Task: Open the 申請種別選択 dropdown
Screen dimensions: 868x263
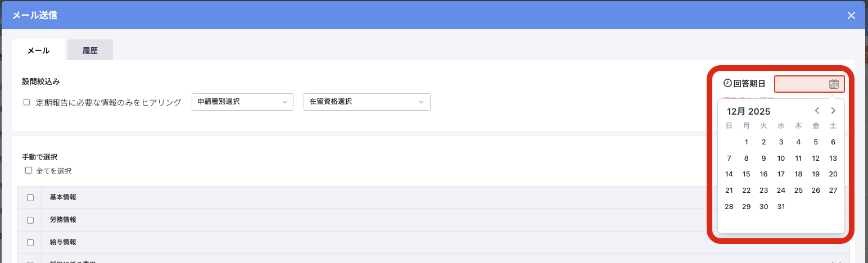Action: tap(242, 102)
